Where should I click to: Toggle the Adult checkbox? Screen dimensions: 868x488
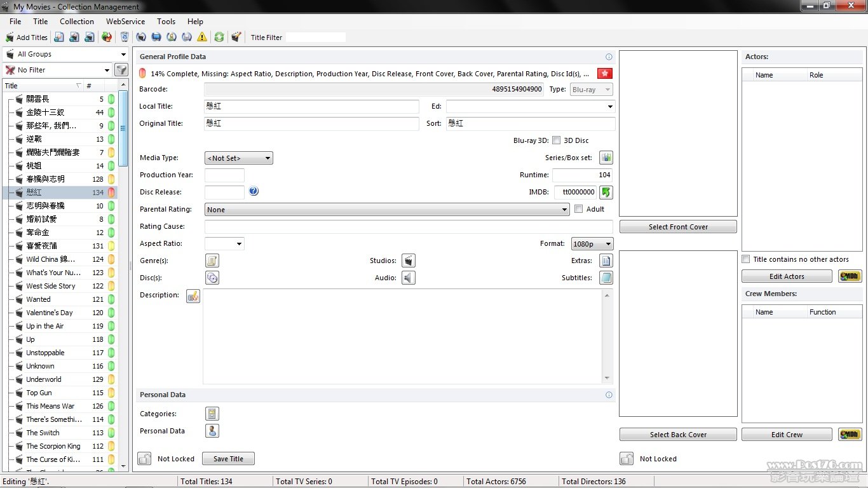coord(578,208)
